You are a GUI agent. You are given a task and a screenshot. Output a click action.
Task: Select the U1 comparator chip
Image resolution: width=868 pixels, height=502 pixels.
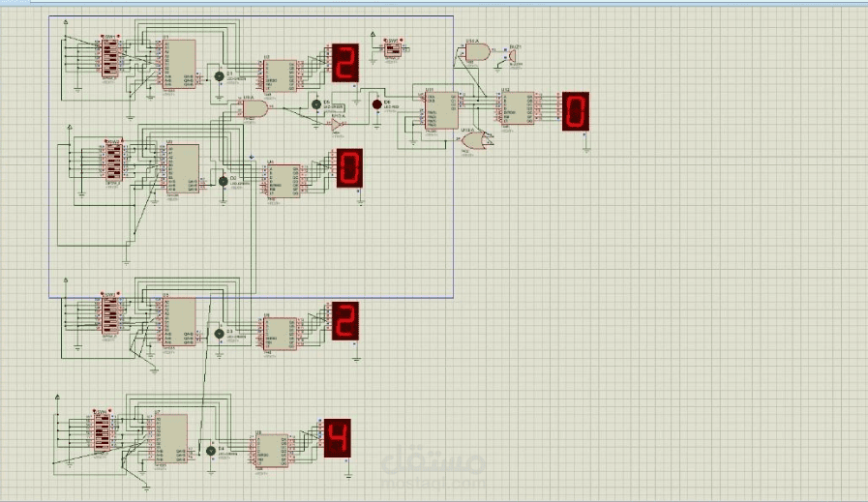(179, 64)
